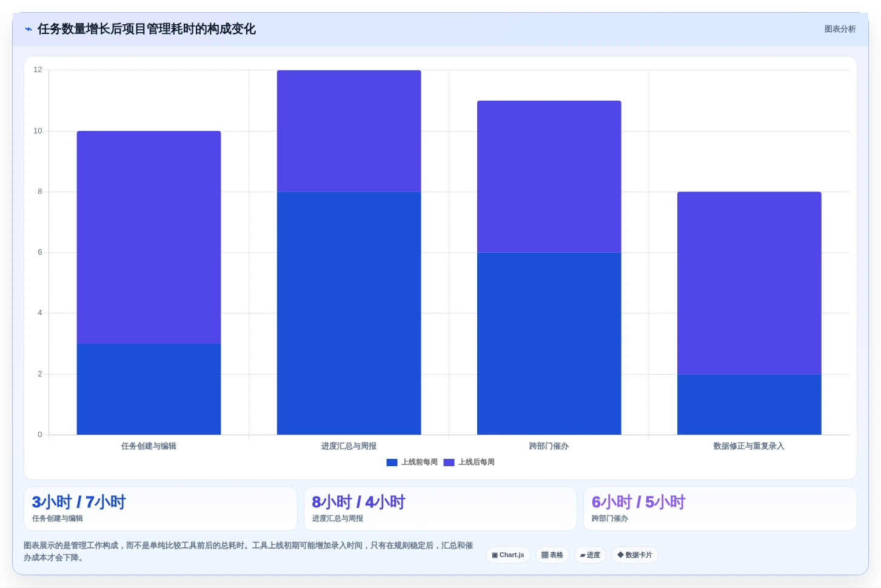Click the y-axis value 0
Screen dimensions: 881x588
tap(40, 435)
